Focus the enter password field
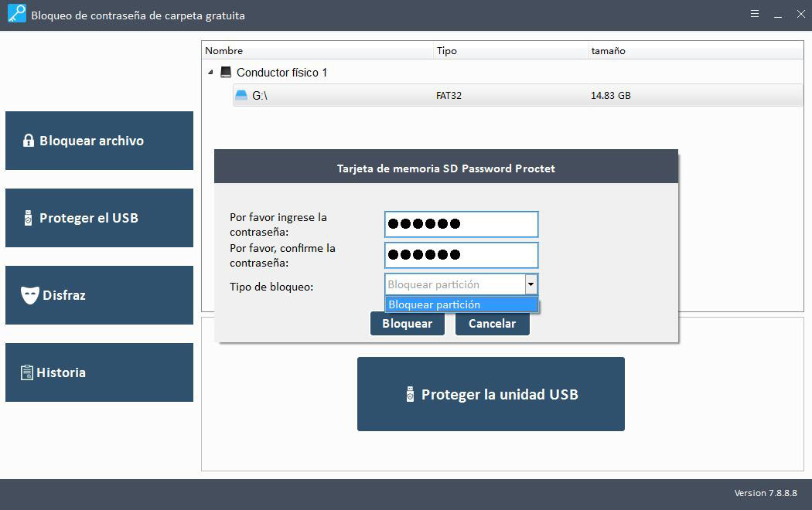This screenshot has height=510, width=812. tap(461, 224)
